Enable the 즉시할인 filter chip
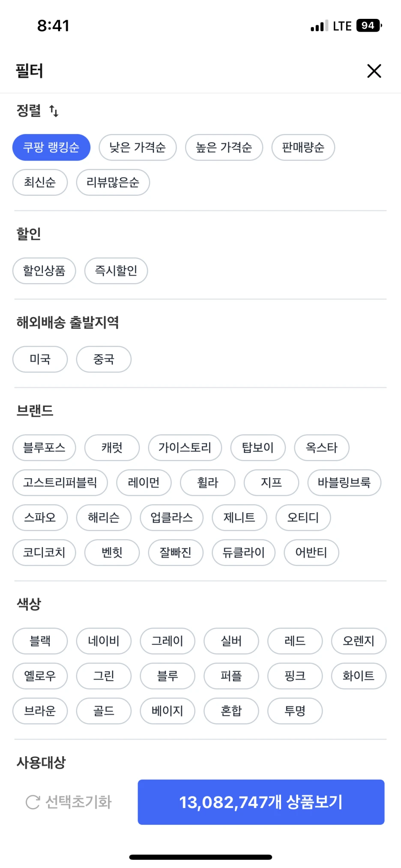The height and width of the screenshot is (868, 401). [x=116, y=271]
